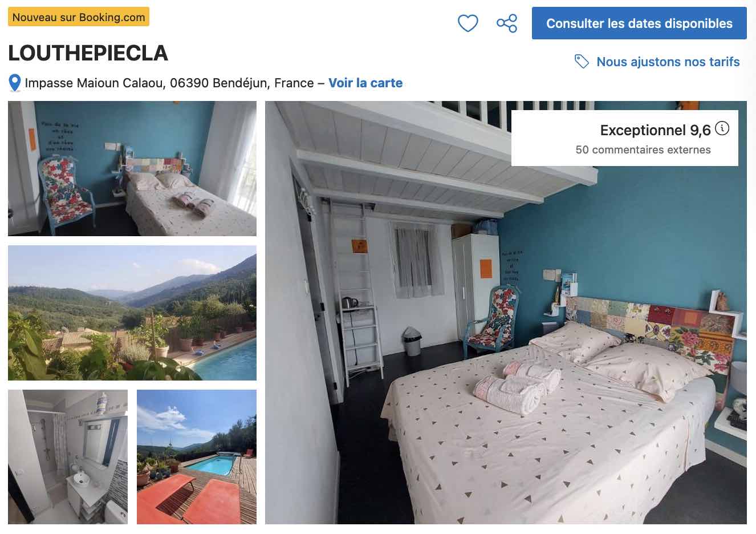Open the blue bedroom armchair thumbnail

pyautogui.click(x=132, y=169)
